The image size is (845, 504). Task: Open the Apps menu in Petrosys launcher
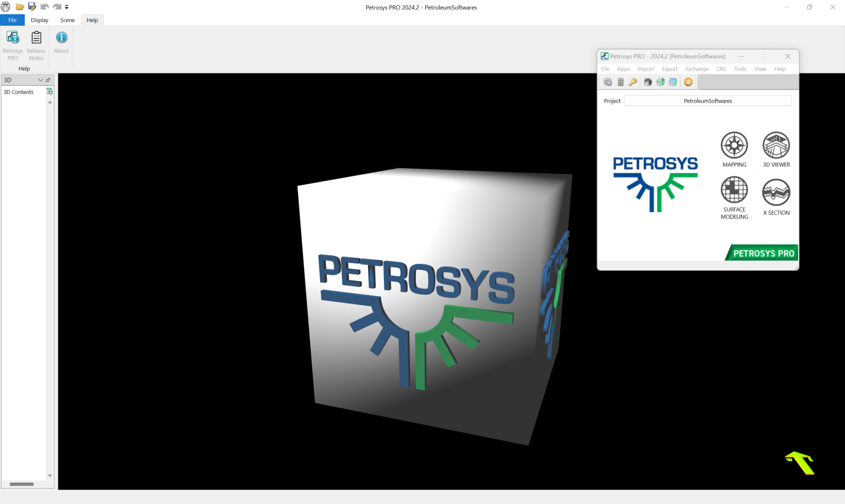[x=623, y=69]
